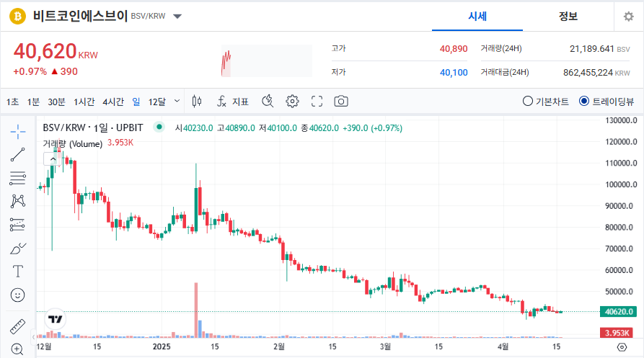Viewport: 644px width, 358px height.
Task: Open page settings gear at top right
Action: click(628, 17)
